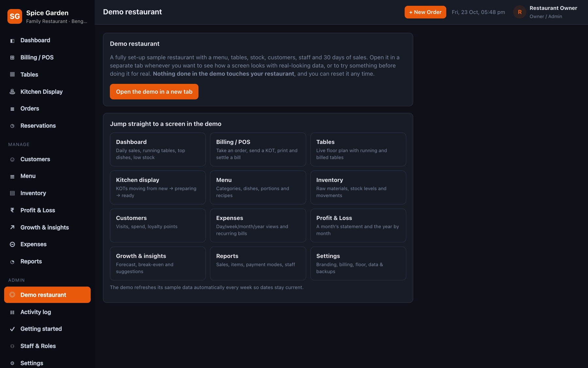Click the Kitchen Display steam icon
Viewport: 588px width, 368px height.
(x=12, y=92)
